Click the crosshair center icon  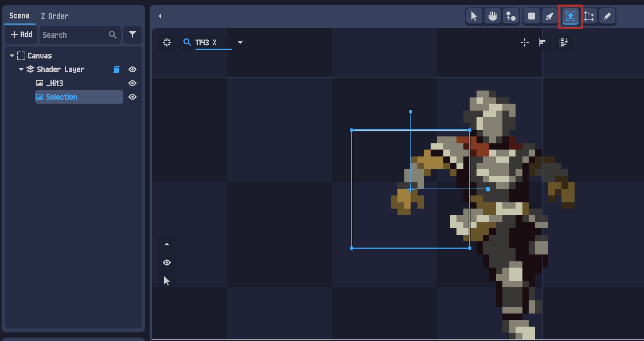point(525,42)
